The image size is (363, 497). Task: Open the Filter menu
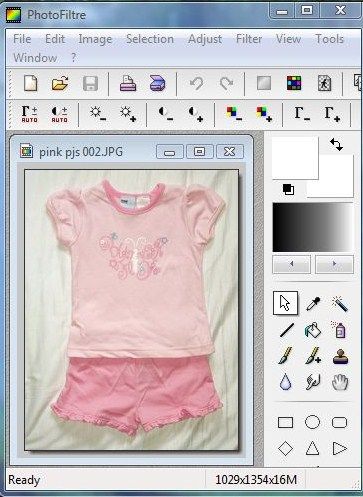249,39
